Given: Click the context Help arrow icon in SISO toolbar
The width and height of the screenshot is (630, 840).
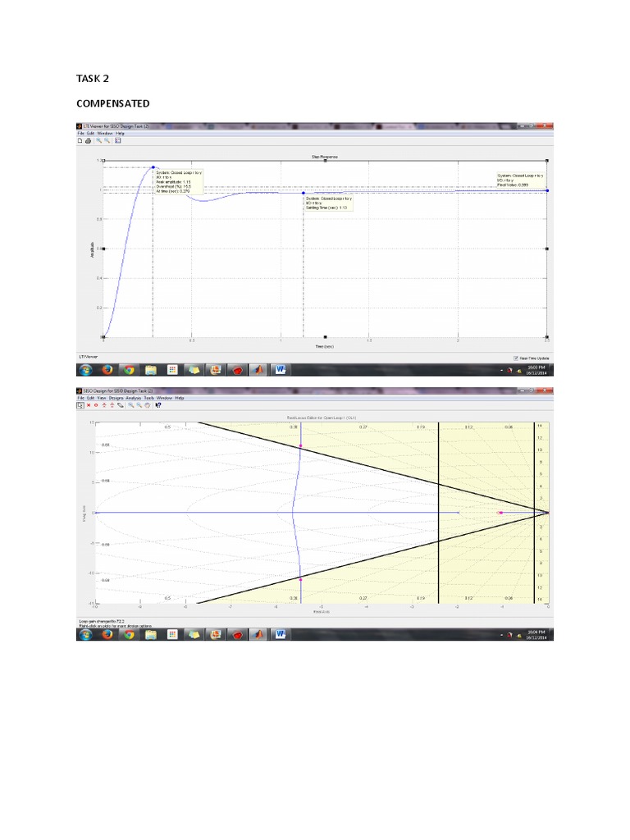Looking at the screenshot, I should coord(158,405).
